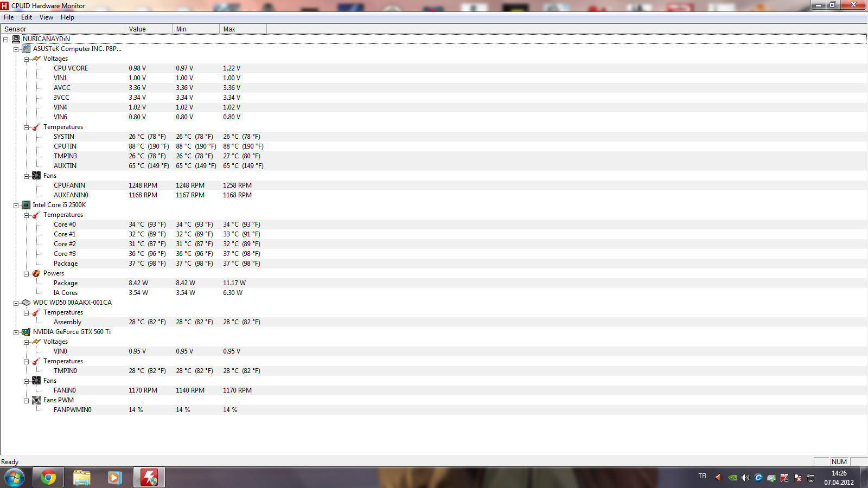Click the motherboard Fans icon
Image resolution: width=868 pixels, height=488 pixels.
(36, 176)
